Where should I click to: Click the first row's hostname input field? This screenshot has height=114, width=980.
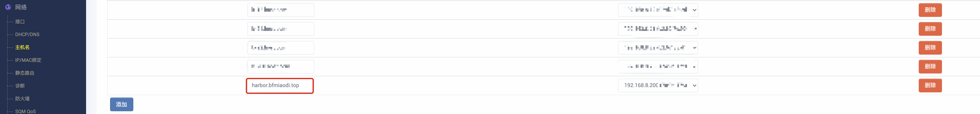coord(280,10)
